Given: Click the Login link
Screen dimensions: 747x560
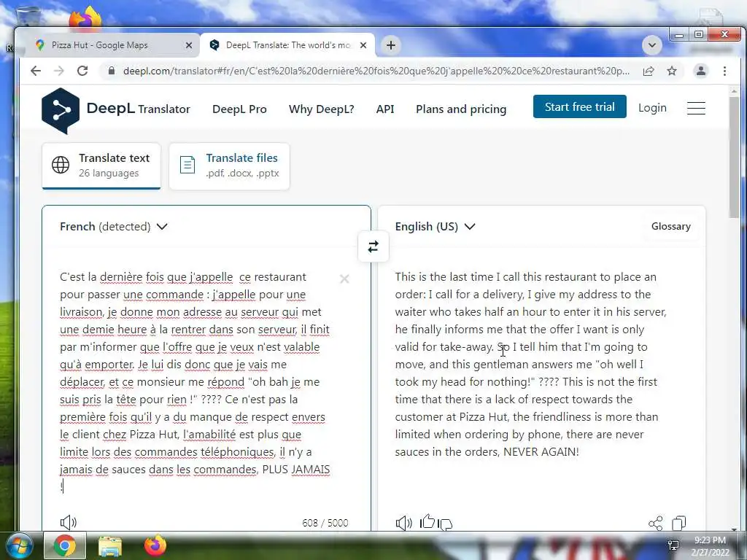Looking at the screenshot, I should coord(652,108).
